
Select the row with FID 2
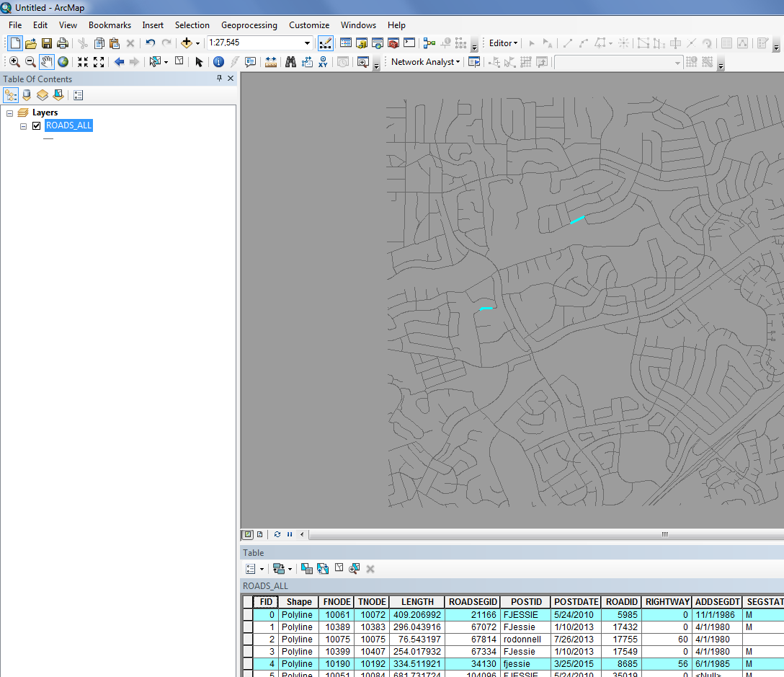click(248, 640)
